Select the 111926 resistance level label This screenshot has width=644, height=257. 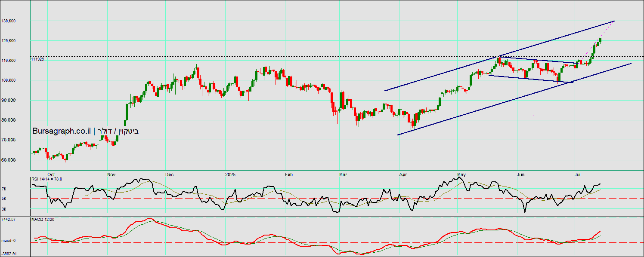coord(38,59)
